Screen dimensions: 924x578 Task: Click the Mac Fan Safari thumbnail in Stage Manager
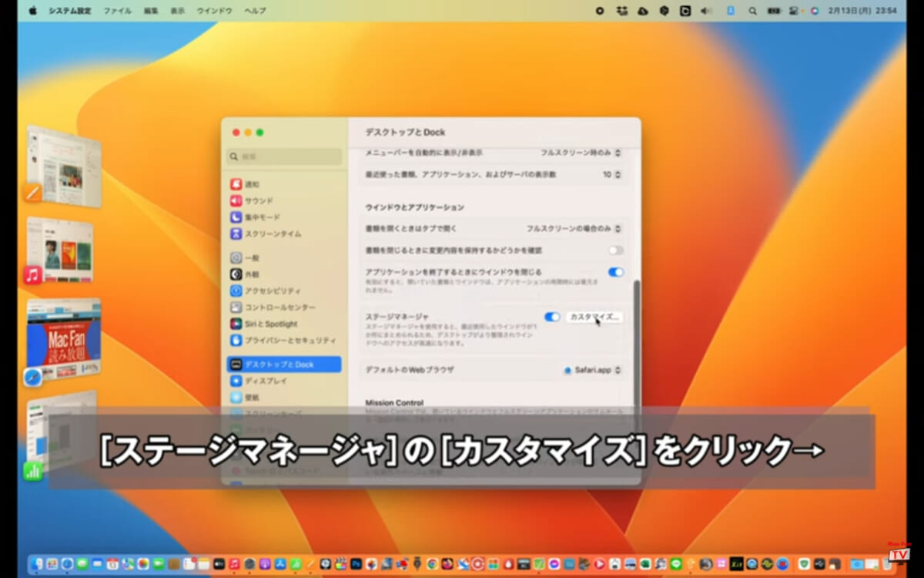coord(64,339)
